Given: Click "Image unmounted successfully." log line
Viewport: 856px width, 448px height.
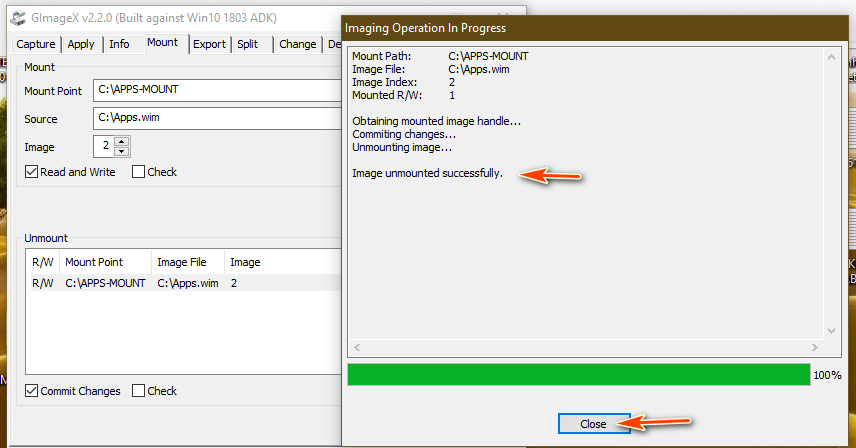Looking at the screenshot, I should pyautogui.click(x=427, y=173).
